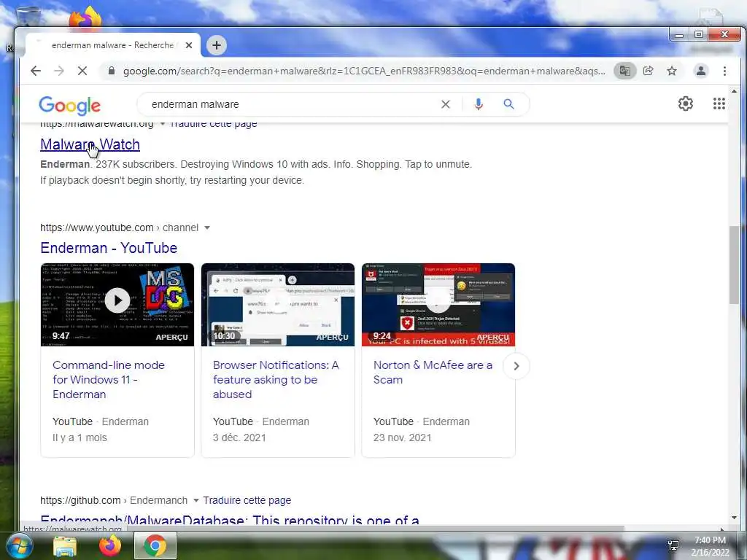Launch Firefox from the taskbar

point(110,545)
